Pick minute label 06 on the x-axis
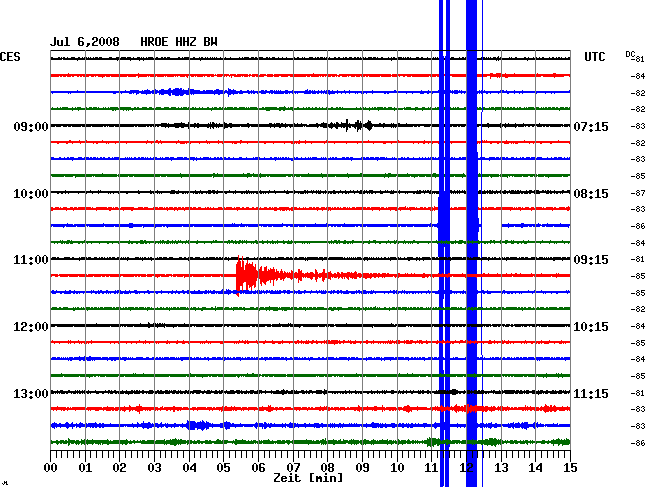 click(258, 468)
